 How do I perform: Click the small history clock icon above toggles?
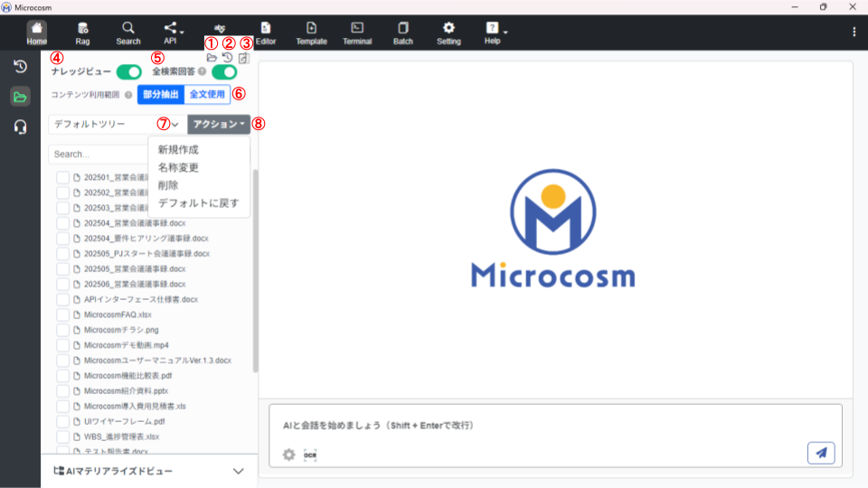tap(227, 58)
